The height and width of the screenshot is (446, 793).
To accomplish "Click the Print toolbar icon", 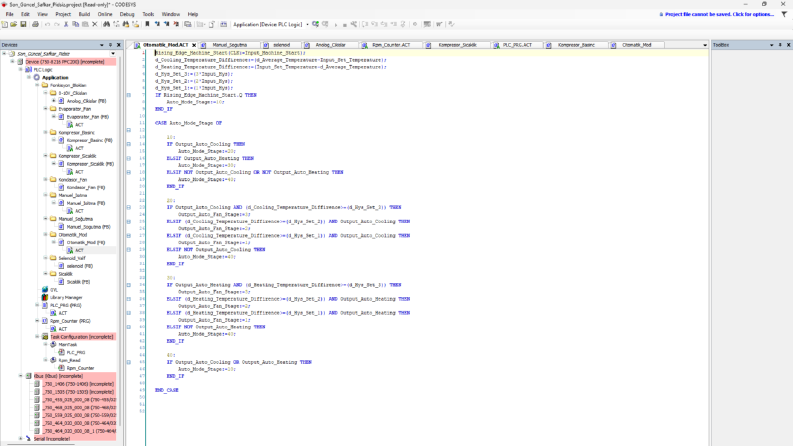I will tap(35, 24).
